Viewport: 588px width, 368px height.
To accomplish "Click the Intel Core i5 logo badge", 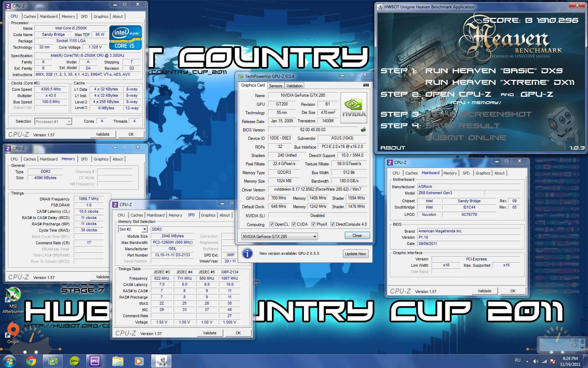I will pyautogui.click(x=125, y=37).
